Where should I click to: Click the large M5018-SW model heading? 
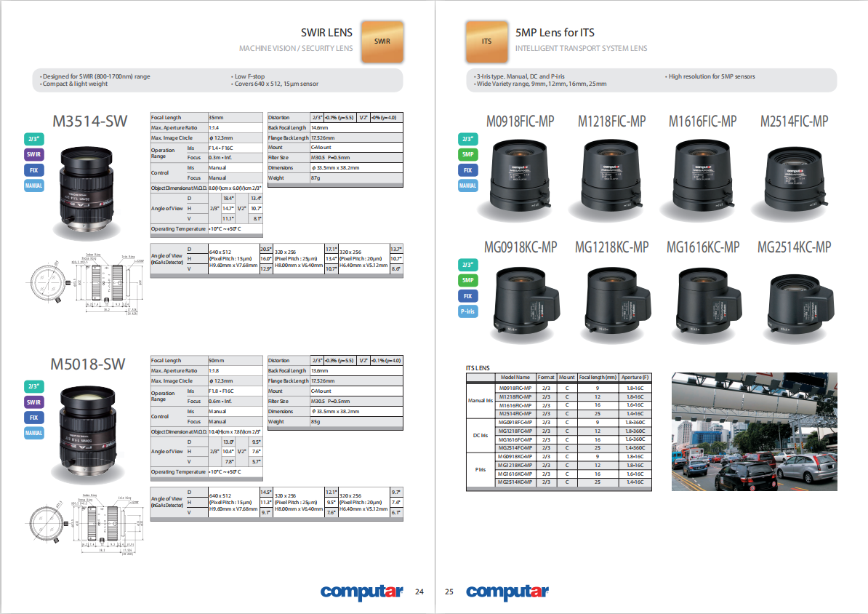click(87, 364)
